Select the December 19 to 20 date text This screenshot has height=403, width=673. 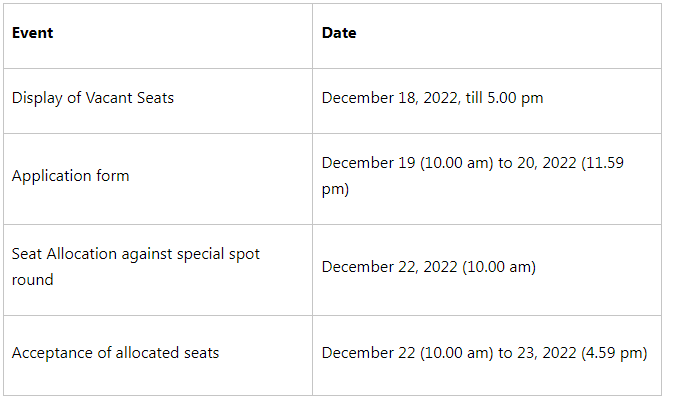[x=473, y=176]
